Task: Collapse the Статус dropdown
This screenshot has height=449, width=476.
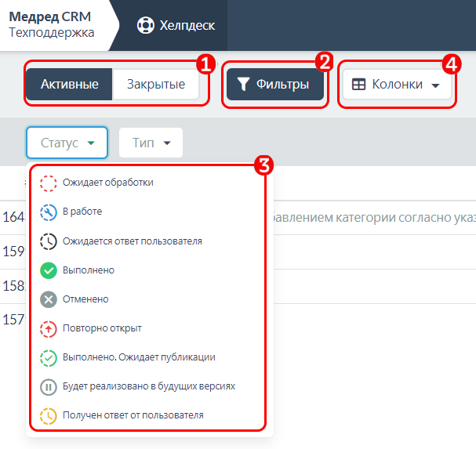Action: tap(67, 143)
